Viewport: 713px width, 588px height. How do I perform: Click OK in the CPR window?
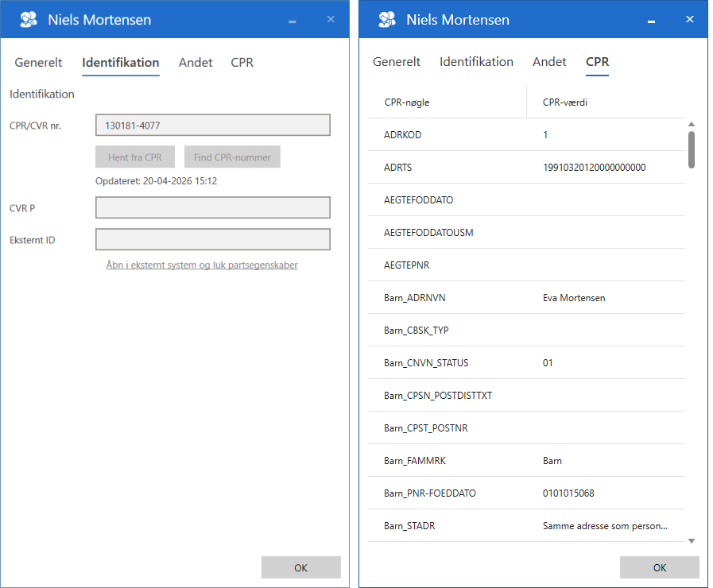[660, 567]
